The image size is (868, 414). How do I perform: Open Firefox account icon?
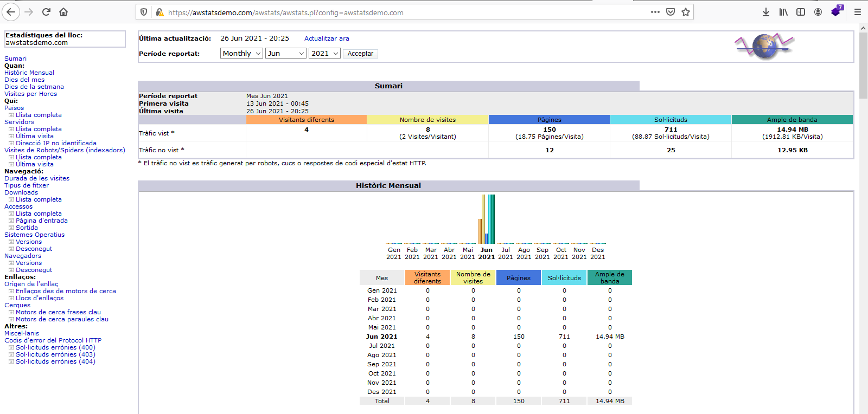click(818, 12)
